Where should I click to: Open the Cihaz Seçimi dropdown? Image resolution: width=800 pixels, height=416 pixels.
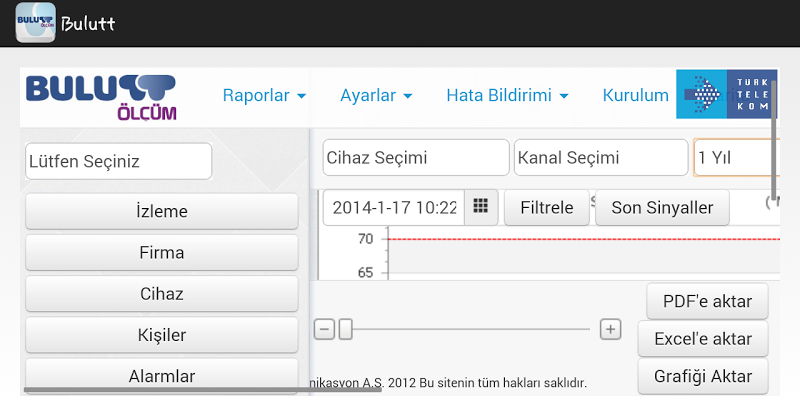click(416, 158)
